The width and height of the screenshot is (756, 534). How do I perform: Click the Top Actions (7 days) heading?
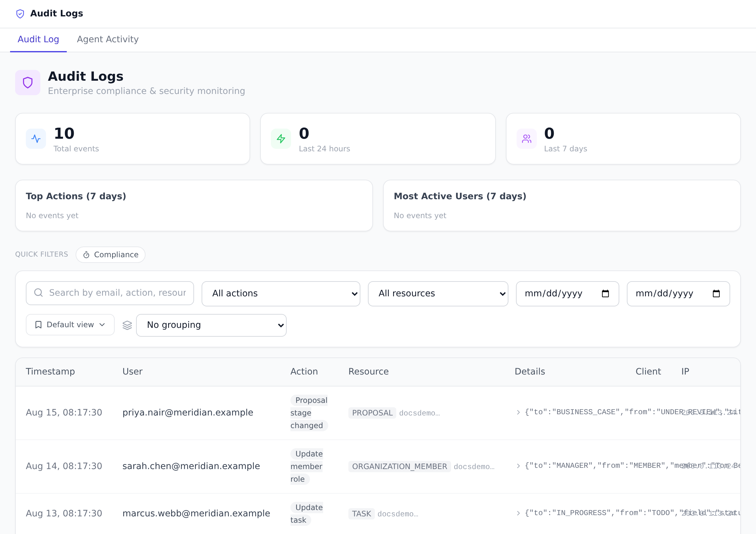click(76, 196)
